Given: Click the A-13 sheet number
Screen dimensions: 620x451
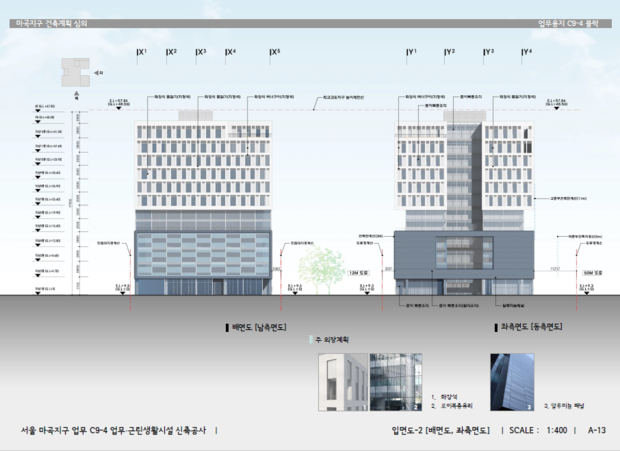Looking at the screenshot, I should coord(596,430).
